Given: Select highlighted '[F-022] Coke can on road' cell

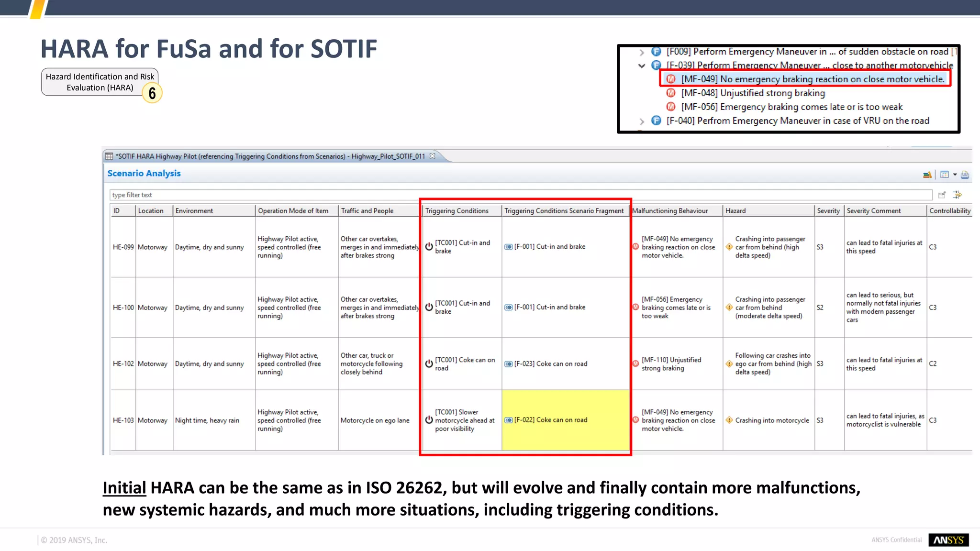Looking at the screenshot, I should 565,420.
